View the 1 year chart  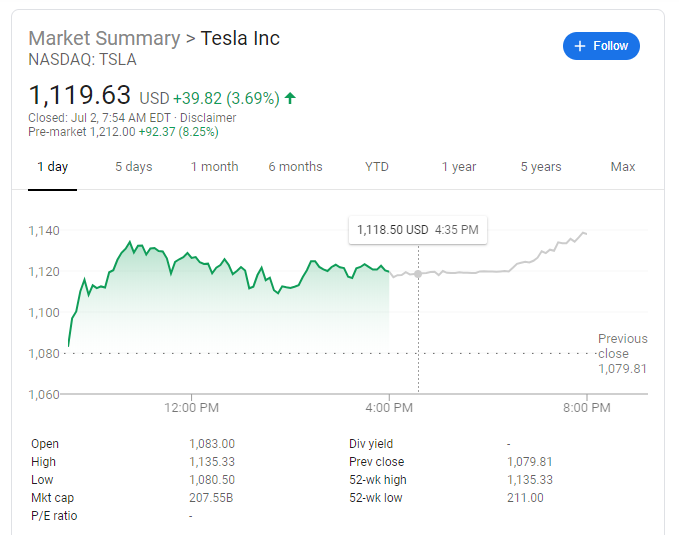coord(459,167)
